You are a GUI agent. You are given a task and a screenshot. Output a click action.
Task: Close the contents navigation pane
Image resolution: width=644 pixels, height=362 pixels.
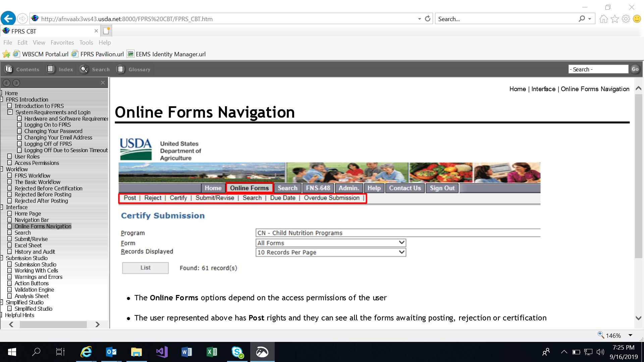(x=103, y=83)
